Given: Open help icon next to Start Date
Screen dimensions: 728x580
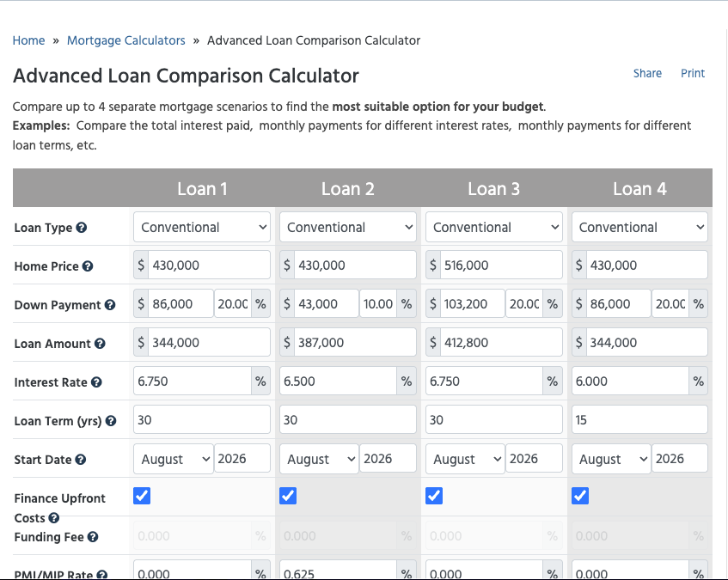Looking at the screenshot, I should click(x=80, y=460).
